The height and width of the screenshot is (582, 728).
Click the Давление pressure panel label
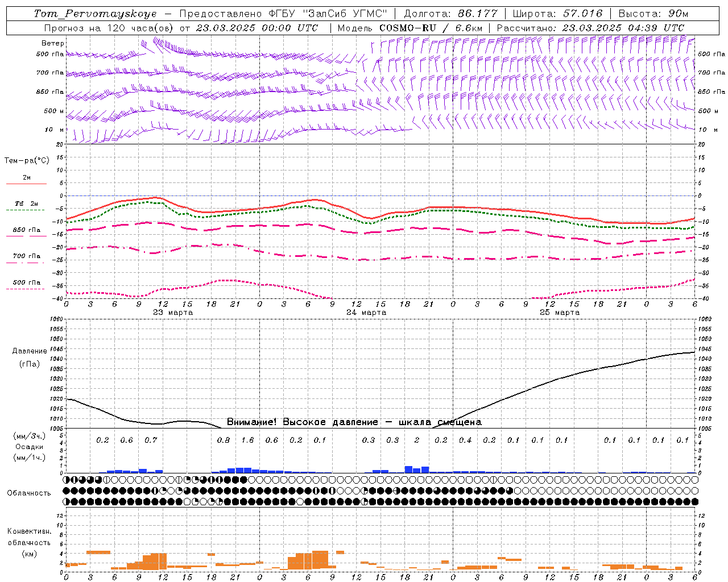30,351
